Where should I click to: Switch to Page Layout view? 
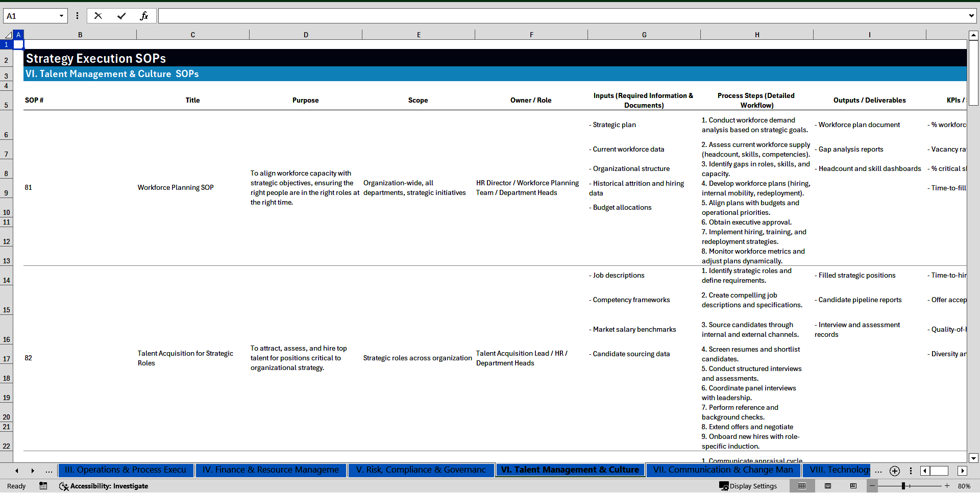(x=828, y=486)
